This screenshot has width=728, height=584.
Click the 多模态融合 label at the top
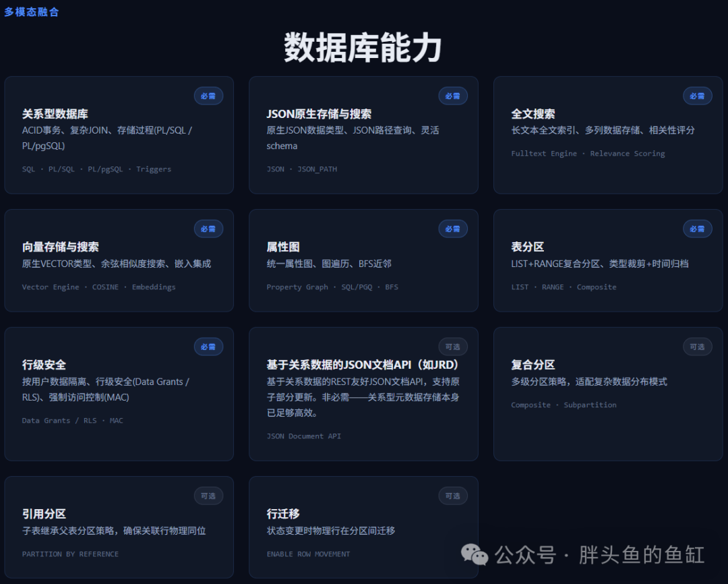click(x=32, y=12)
